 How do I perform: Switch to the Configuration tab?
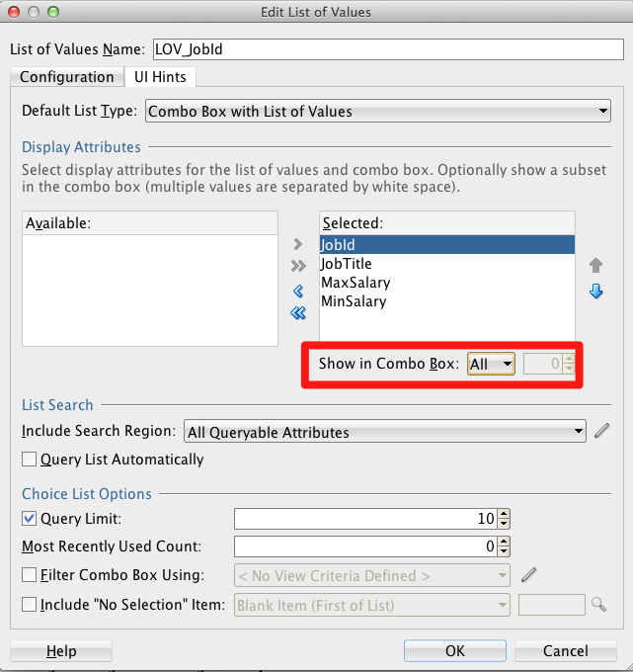67,77
